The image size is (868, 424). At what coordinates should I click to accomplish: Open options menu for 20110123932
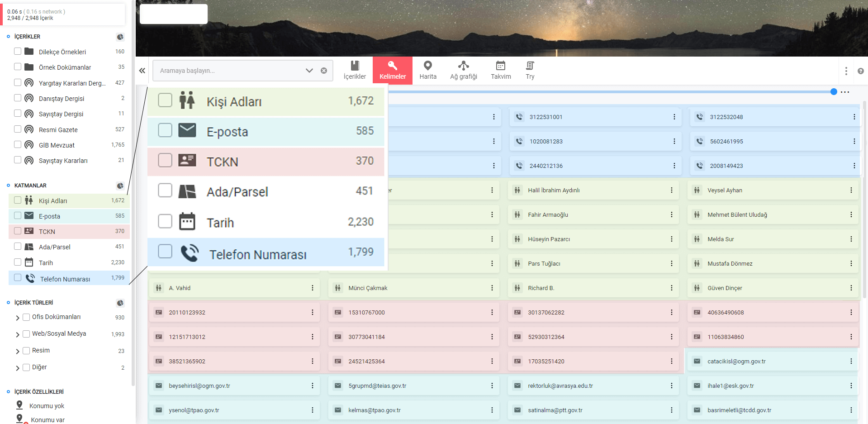(312, 312)
